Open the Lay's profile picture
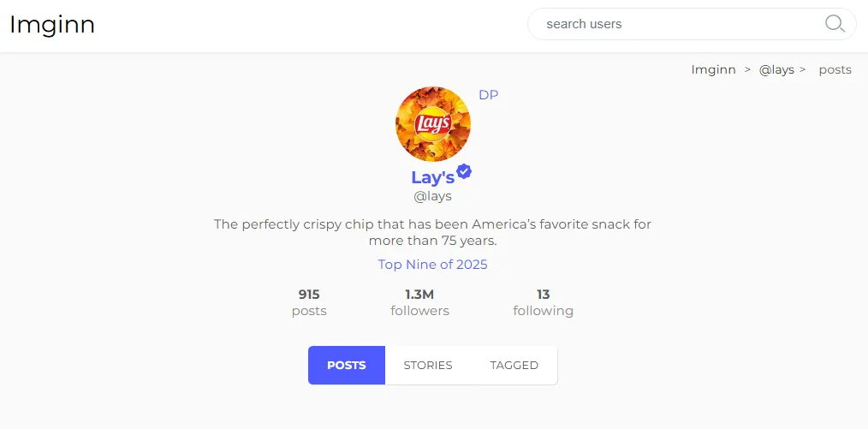 [x=432, y=124]
